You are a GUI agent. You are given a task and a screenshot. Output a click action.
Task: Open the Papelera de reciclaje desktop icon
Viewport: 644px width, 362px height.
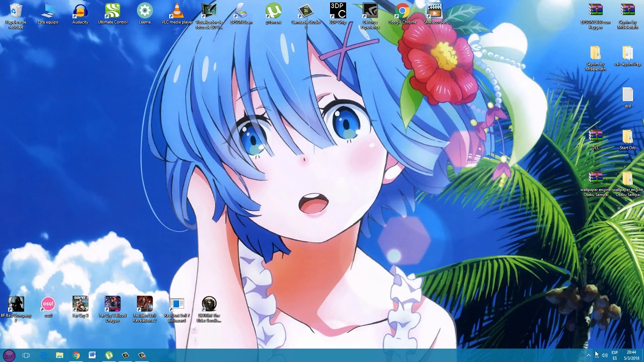[16, 16]
